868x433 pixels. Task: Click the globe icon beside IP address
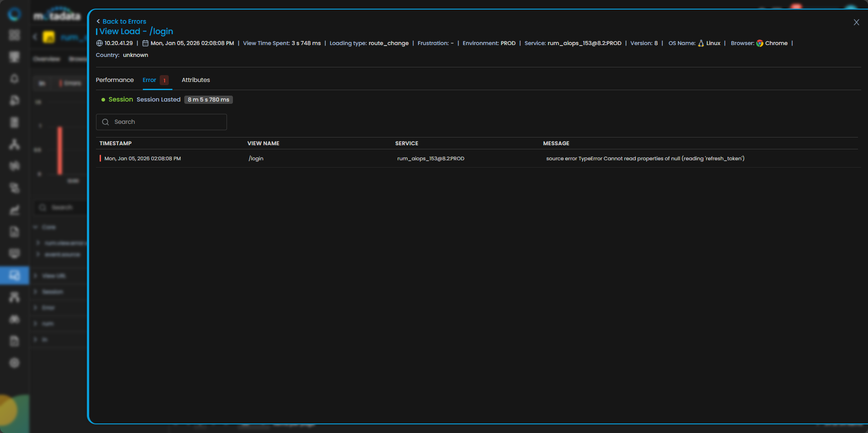(99, 43)
